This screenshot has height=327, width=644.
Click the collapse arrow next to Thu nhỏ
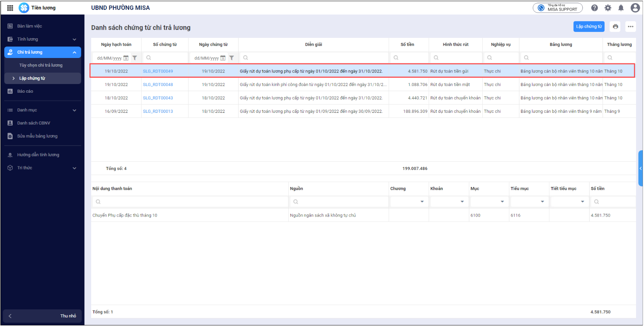pos(10,316)
